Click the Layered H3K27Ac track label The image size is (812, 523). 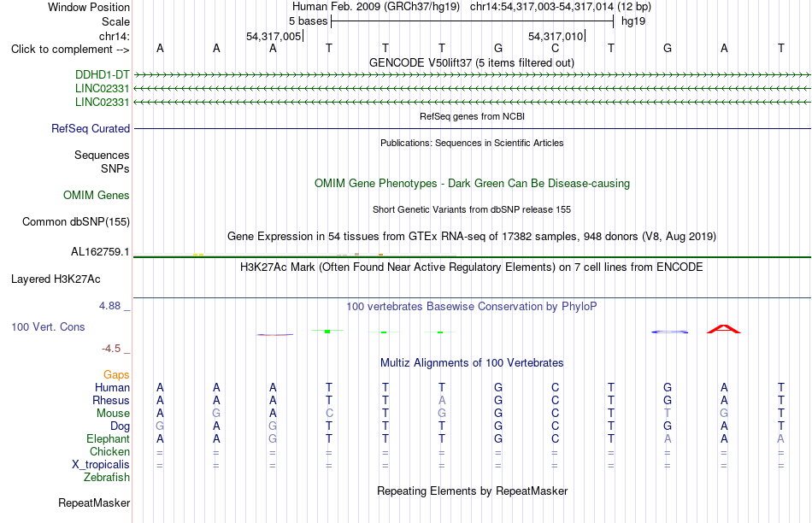(56, 279)
